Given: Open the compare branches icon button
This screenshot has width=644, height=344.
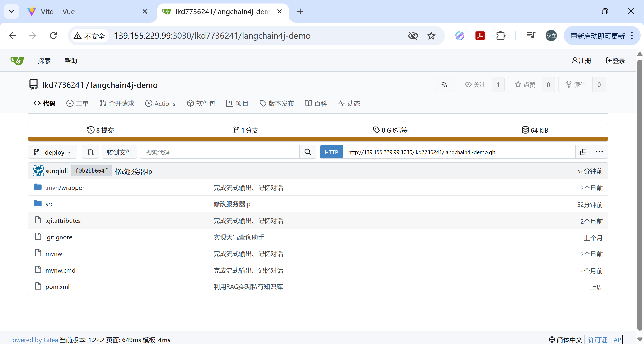Looking at the screenshot, I should 90,152.
